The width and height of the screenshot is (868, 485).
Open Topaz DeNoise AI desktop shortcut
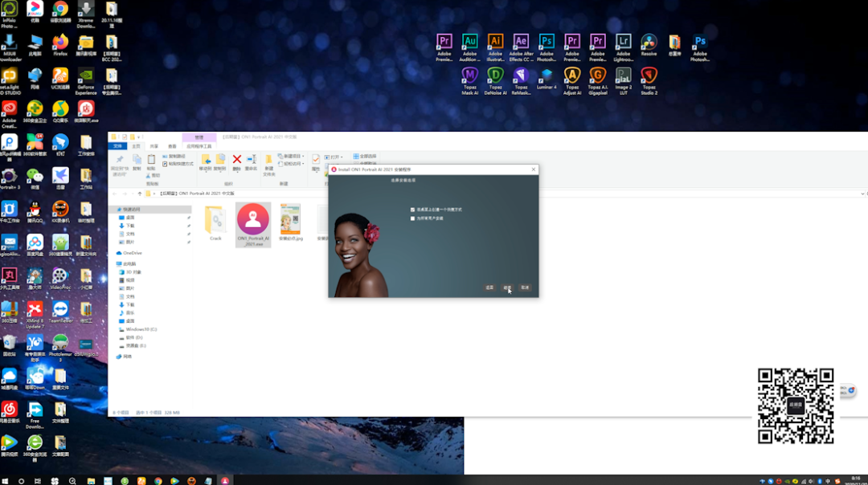(495, 81)
